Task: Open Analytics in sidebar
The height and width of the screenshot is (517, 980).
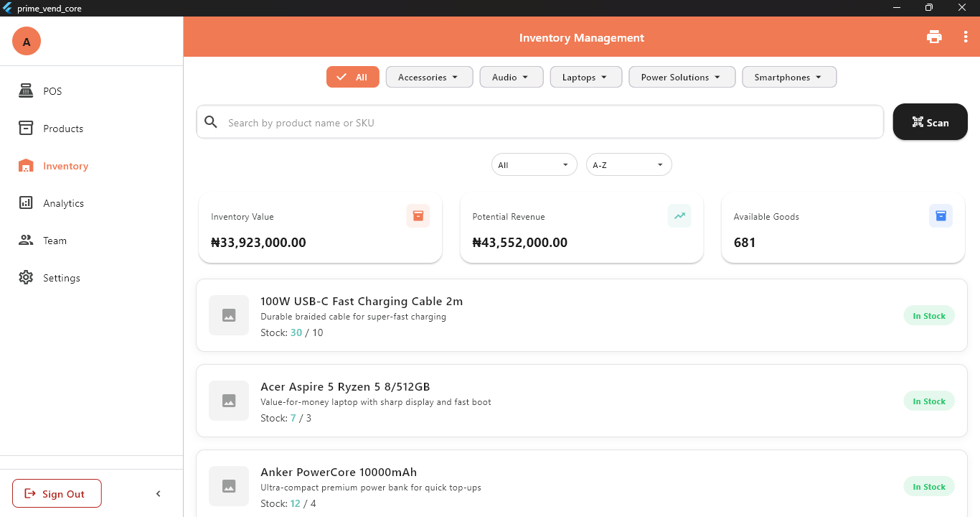Action: tap(91, 203)
